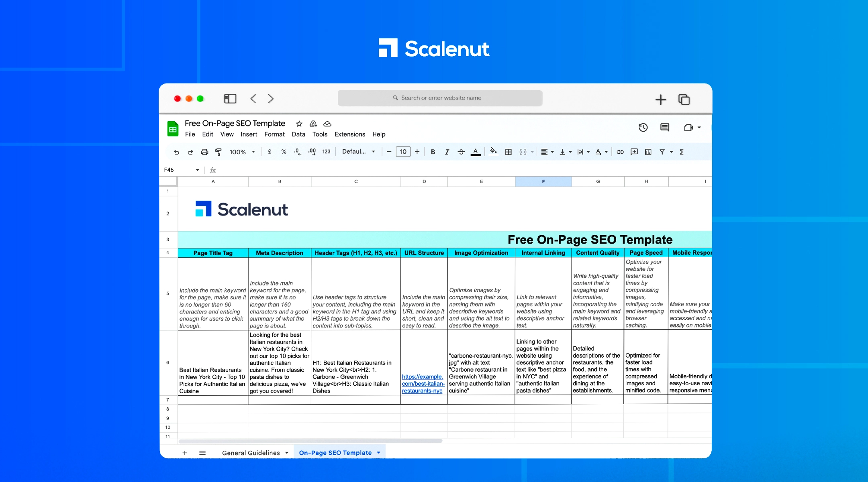Image resolution: width=868 pixels, height=482 pixels.
Task: Click the best-italian-restaurants-nyc hyperlink
Action: [423, 384]
